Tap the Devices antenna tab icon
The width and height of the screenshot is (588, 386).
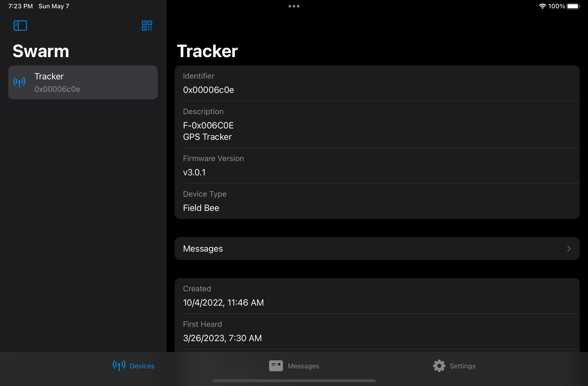tap(119, 366)
